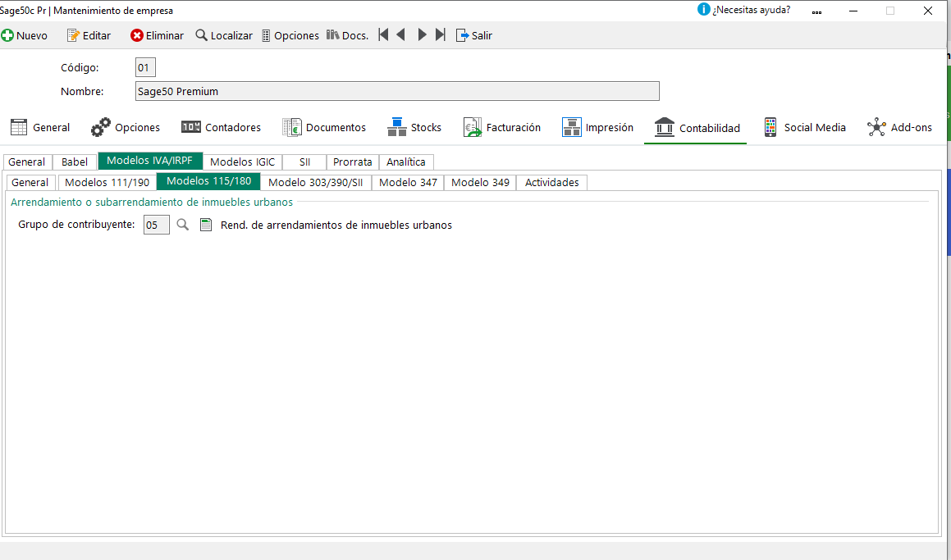Select the Modelos IVA/IRPF tab
951x560 pixels.
pyautogui.click(x=150, y=161)
